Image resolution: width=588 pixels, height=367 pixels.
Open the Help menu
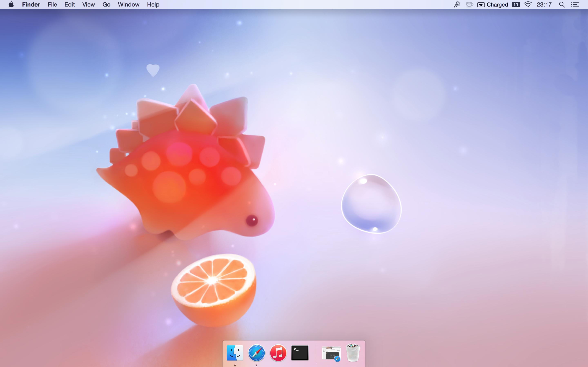coord(153,5)
